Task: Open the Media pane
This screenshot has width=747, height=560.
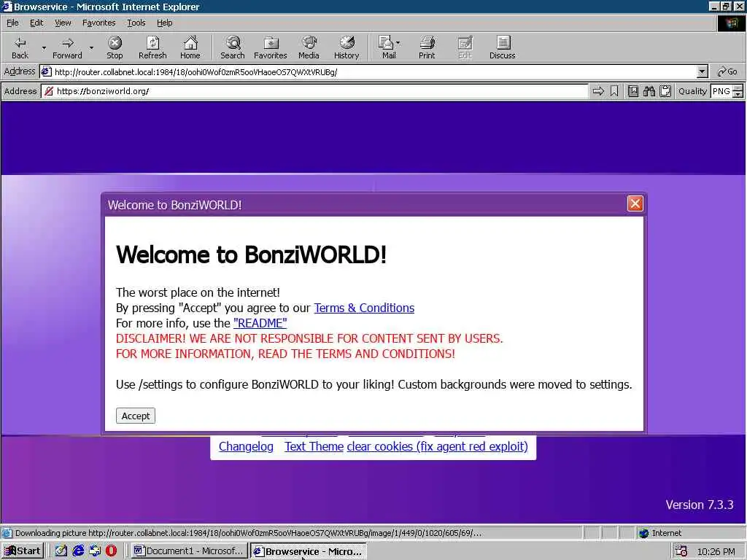Action: [x=309, y=47]
